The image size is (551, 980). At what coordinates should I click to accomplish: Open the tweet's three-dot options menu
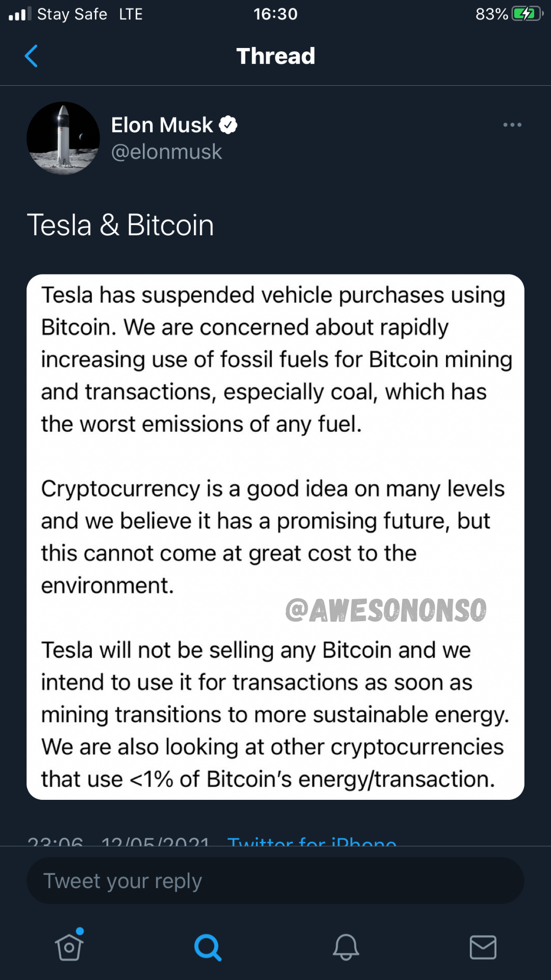point(512,125)
